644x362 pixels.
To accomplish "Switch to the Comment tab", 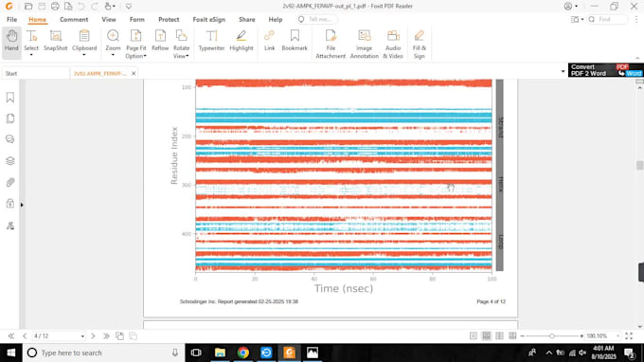I will pyautogui.click(x=74, y=19).
